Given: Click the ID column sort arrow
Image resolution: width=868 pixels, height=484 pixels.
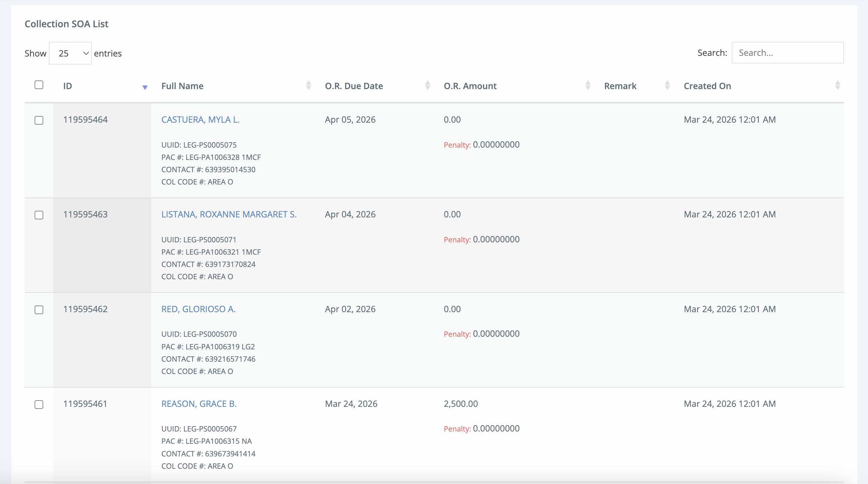Looking at the screenshot, I should pyautogui.click(x=145, y=87).
